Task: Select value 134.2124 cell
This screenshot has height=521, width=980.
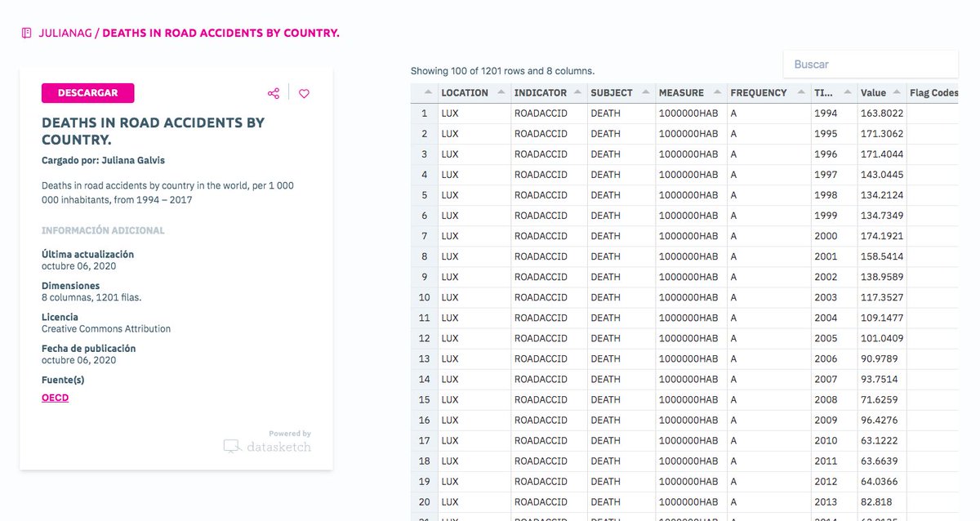Action: pos(882,195)
